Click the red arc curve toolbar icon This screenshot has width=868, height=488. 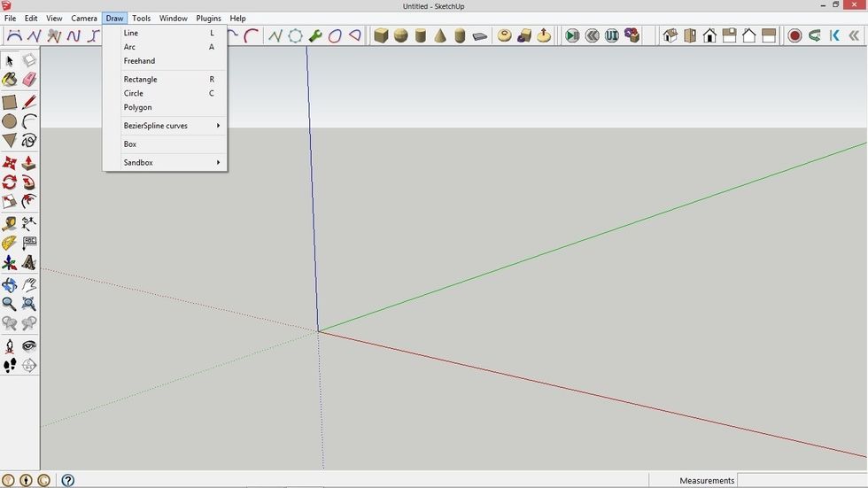click(x=252, y=36)
